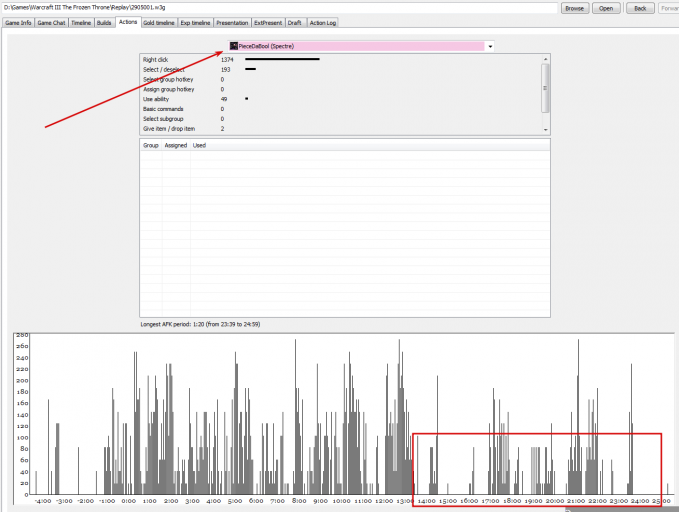This screenshot has height=512, width=679.
Task: Click the Used column header
Action: pos(199,145)
